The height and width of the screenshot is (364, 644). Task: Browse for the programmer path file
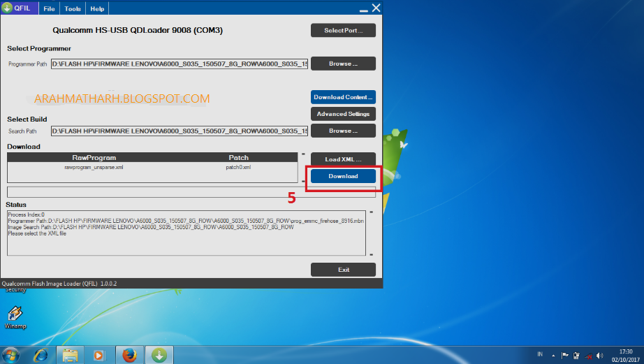[343, 64]
